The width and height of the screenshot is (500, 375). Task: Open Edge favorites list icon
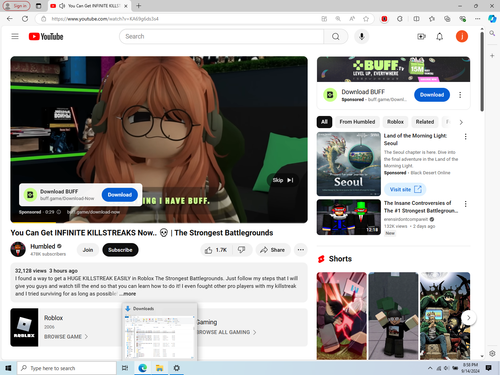[432, 19]
